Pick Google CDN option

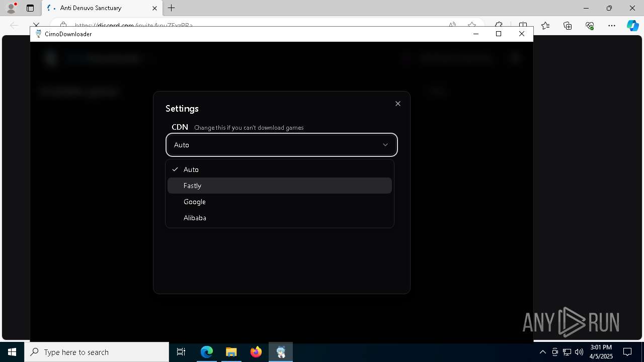point(280,202)
